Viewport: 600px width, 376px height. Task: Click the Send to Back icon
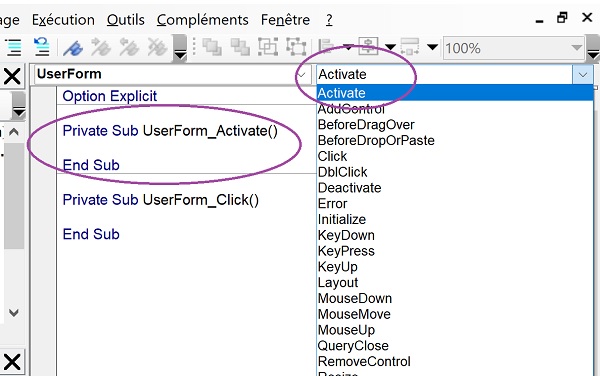click(240, 47)
